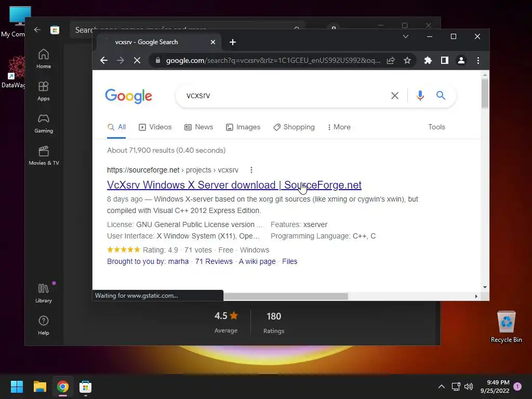This screenshot has width=532, height=399.
Task: Click the Chrome taskbar icon
Action: (x=62, y=387)
